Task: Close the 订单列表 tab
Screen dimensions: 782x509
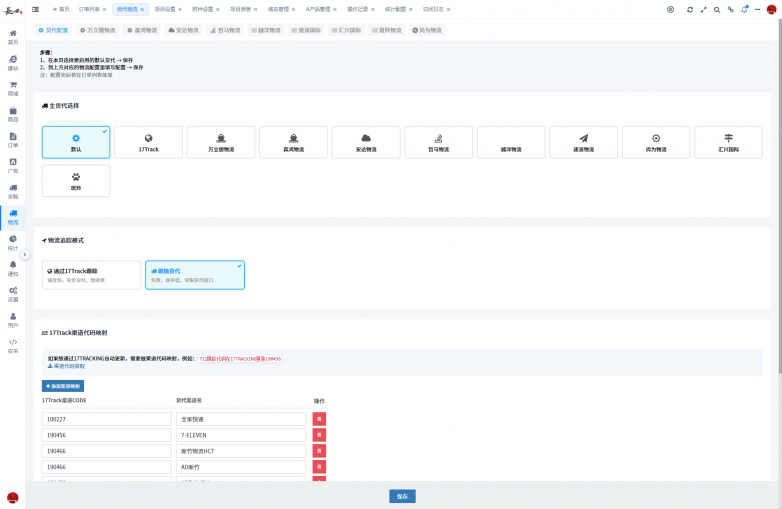Action: (x=104, y=9)
